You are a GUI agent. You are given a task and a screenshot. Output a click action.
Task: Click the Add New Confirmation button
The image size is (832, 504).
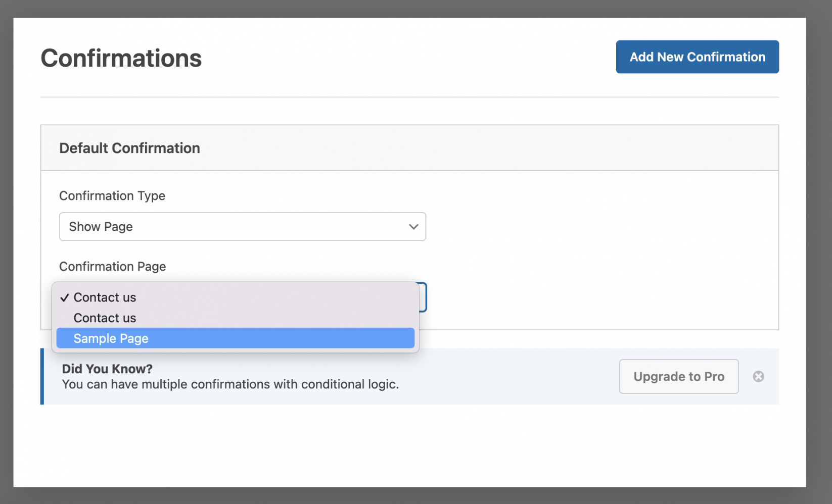(697, 57)
